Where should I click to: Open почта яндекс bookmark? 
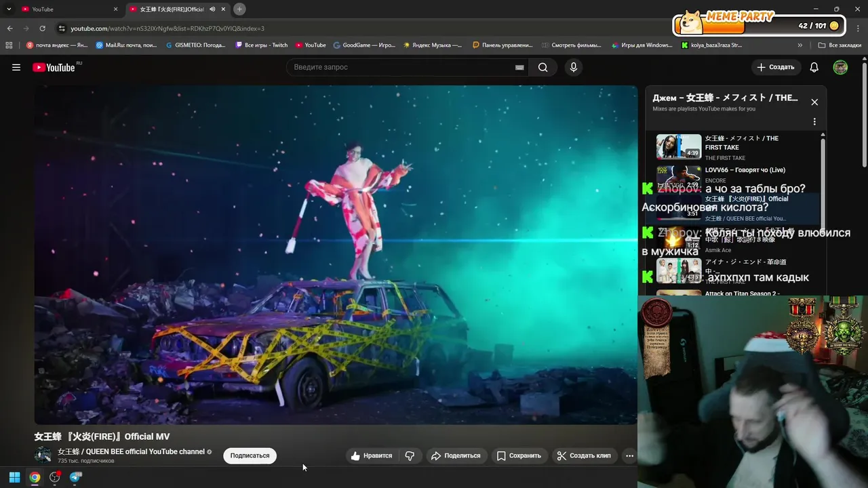57,45
